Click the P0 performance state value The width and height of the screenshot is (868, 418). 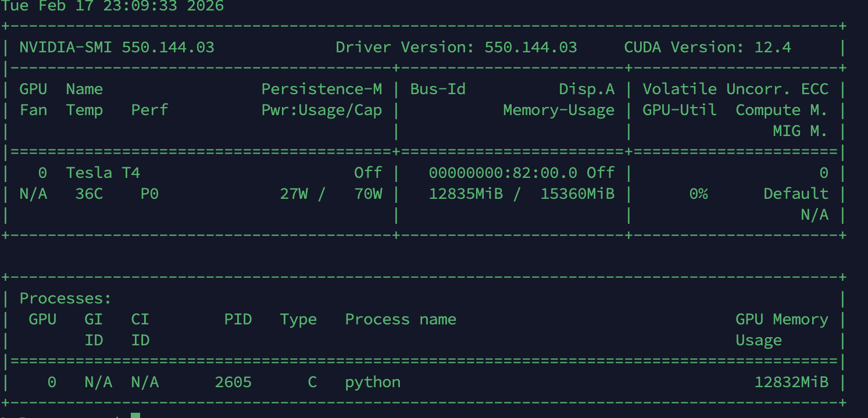point(149,194)
